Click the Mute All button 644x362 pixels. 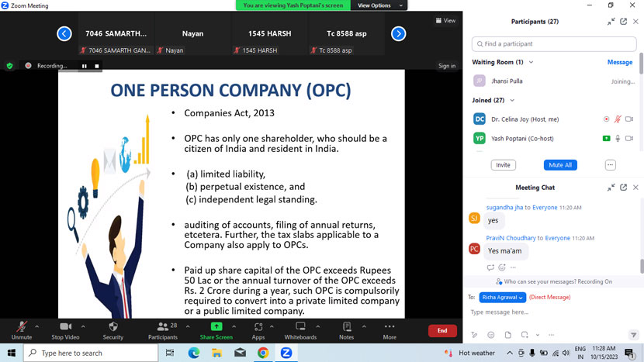click(x=560, y=165)
